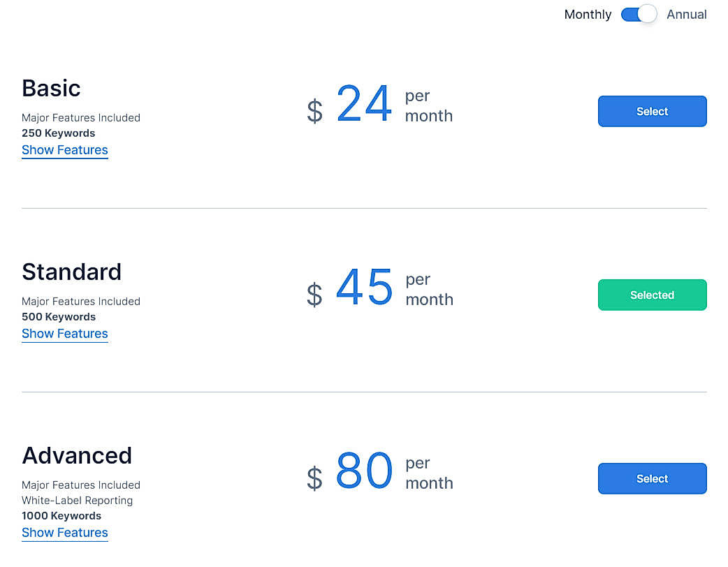
Task: Click the $24 price on Basic plan
Action: 363,103
